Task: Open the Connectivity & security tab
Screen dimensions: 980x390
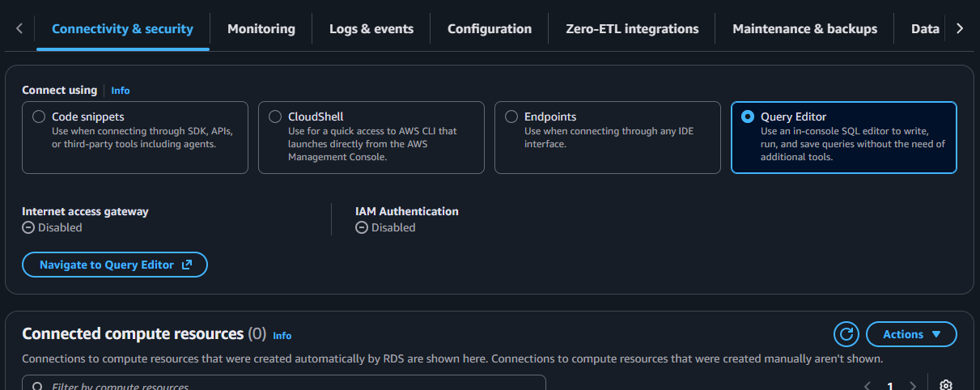Action: point(122,29)
